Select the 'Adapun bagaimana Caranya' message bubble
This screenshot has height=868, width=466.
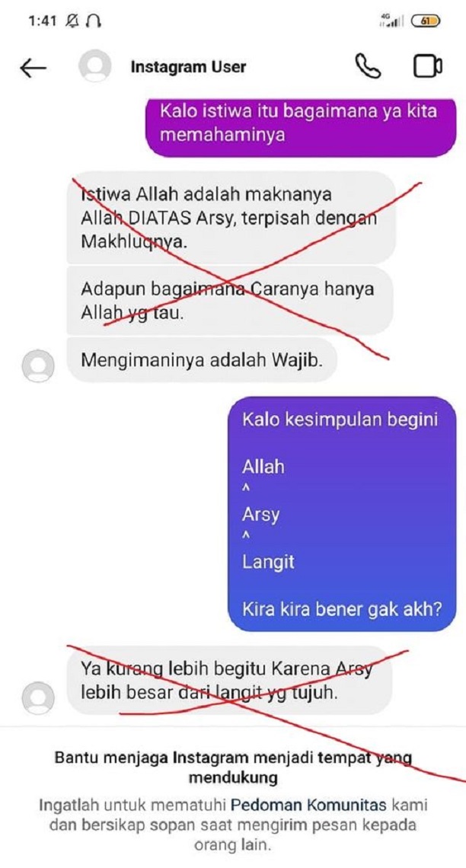[x=230, y=302]
